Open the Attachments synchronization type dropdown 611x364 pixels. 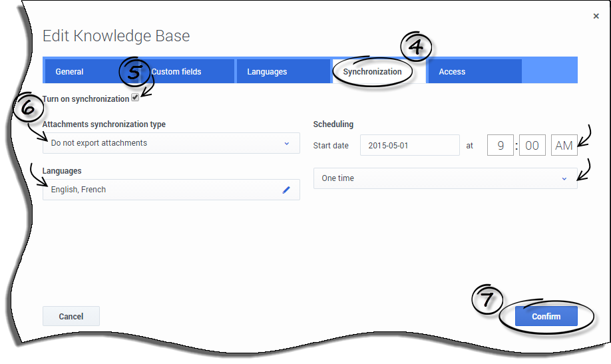[170, 143]
